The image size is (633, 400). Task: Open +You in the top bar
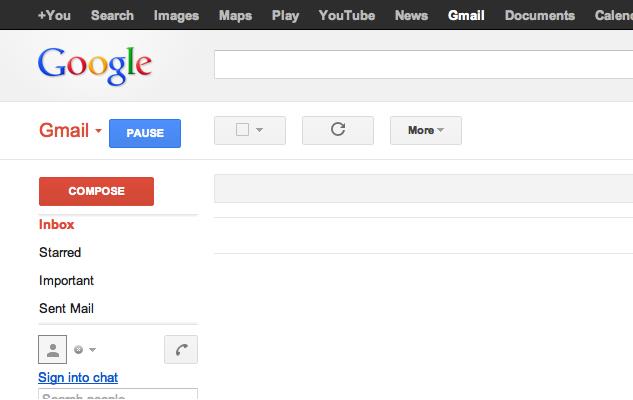(54, 15)
